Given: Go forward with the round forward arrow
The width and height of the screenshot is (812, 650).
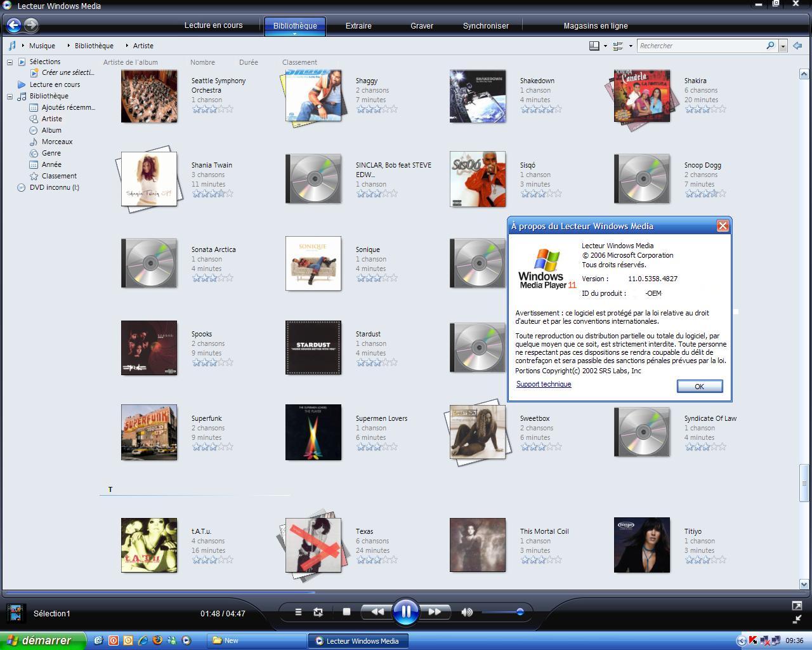Looking at the screenshot, I should click(30, 25).
